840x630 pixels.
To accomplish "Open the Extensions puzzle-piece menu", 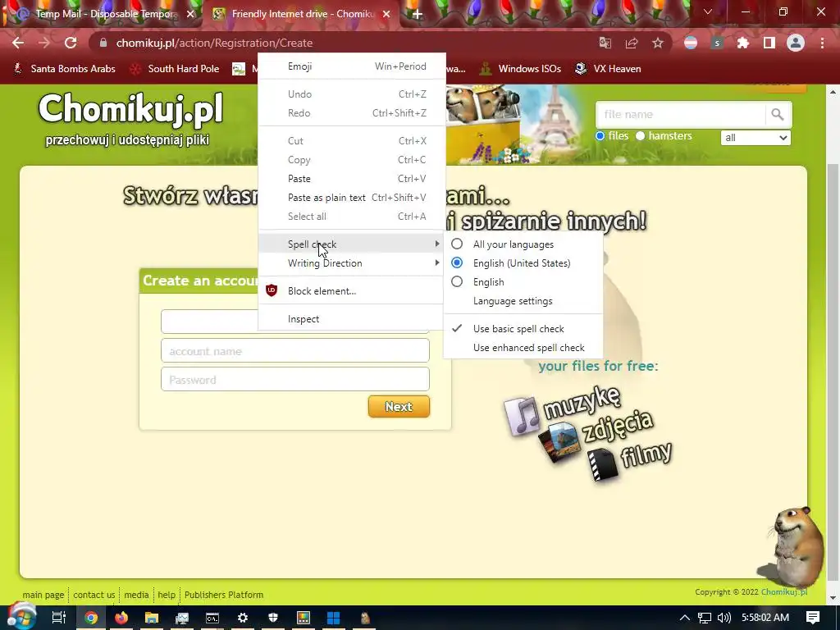I will tap(743, 43).
